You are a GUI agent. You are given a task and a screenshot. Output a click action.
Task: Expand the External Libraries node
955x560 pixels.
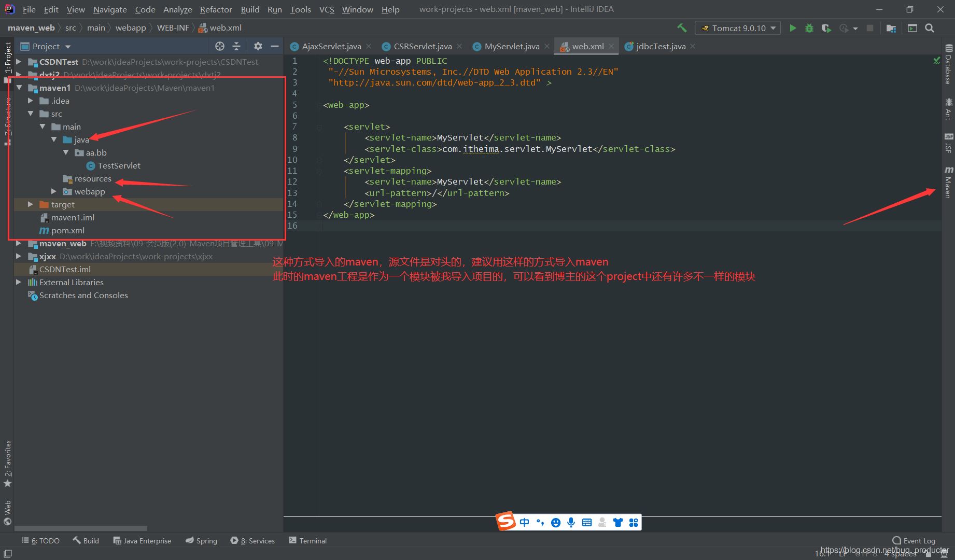coord(19,282)
